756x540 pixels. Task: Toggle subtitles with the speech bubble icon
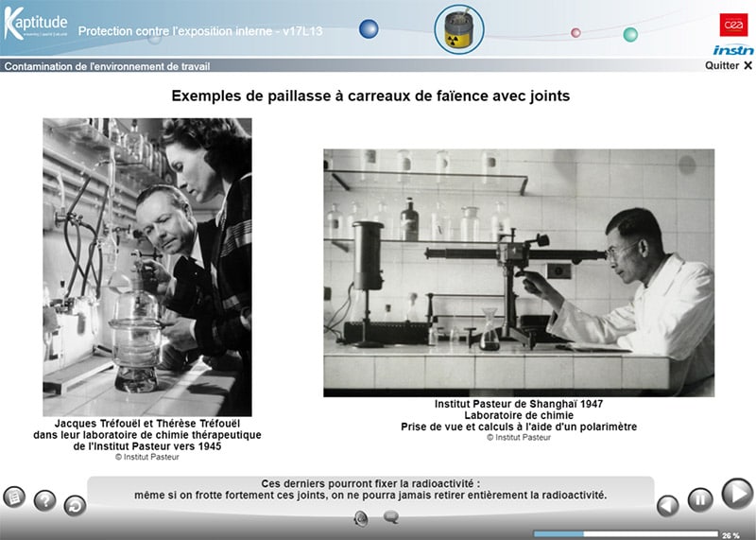[x=391, y=517]
